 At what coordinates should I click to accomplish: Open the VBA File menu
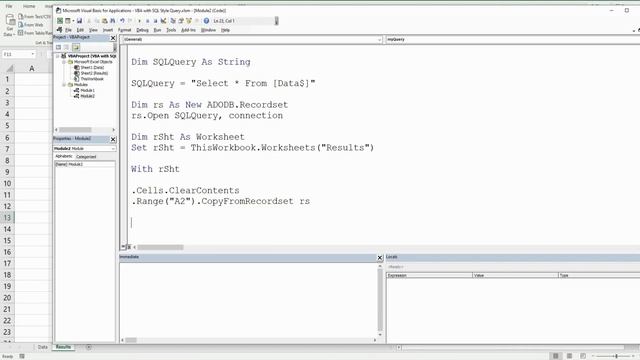tap(68, 30)
